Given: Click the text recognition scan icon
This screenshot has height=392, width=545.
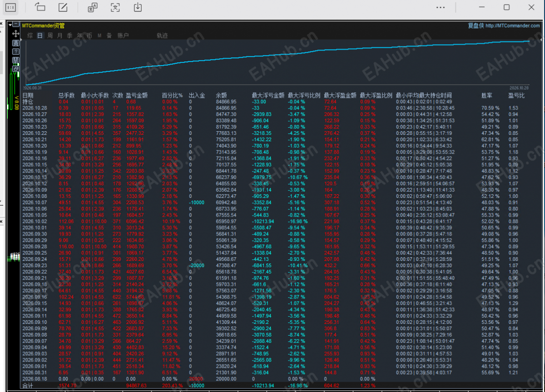Looking at the screenshot, I should [115, 7].
